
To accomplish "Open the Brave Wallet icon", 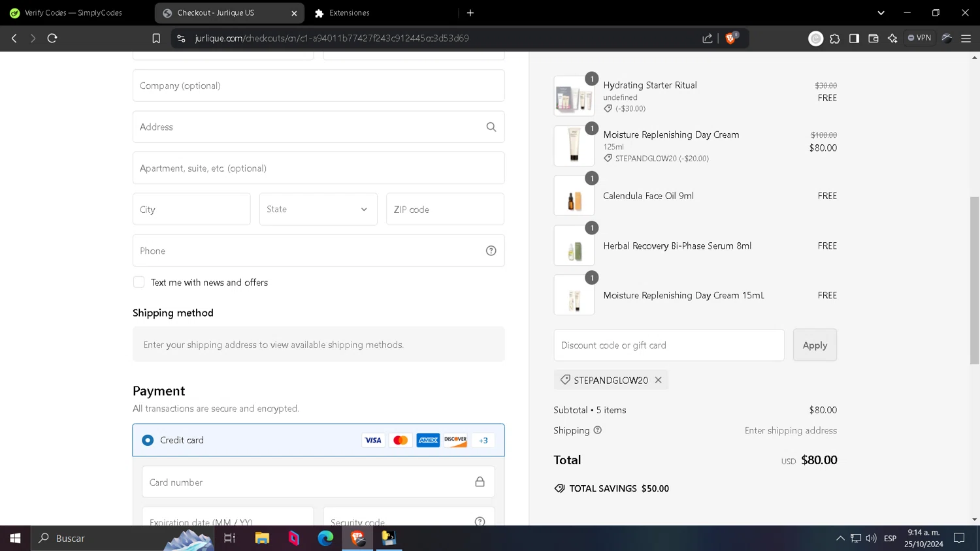I will pos(874,39).
